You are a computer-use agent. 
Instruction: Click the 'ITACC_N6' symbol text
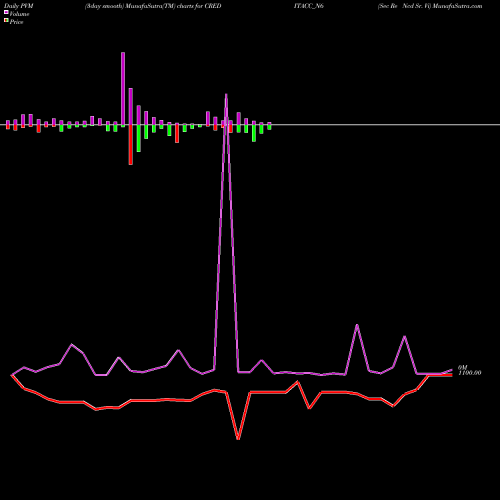(309, 6)
